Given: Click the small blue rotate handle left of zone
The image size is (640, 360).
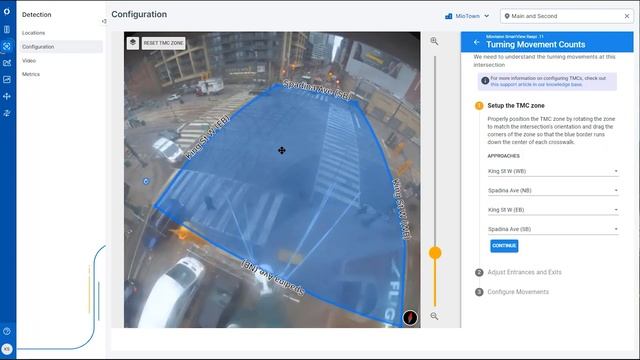Looking at the screenshot, I should (x=146, y=181).
